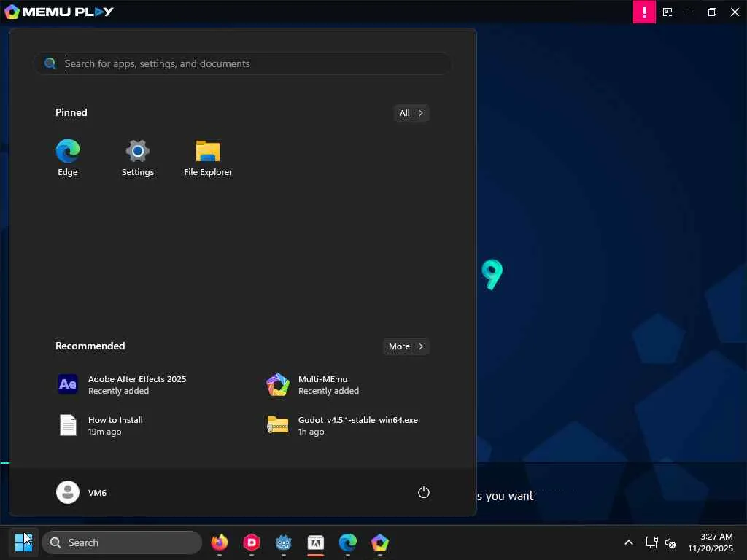Open Godot engine from the taskbar

[x=284, y=542]
